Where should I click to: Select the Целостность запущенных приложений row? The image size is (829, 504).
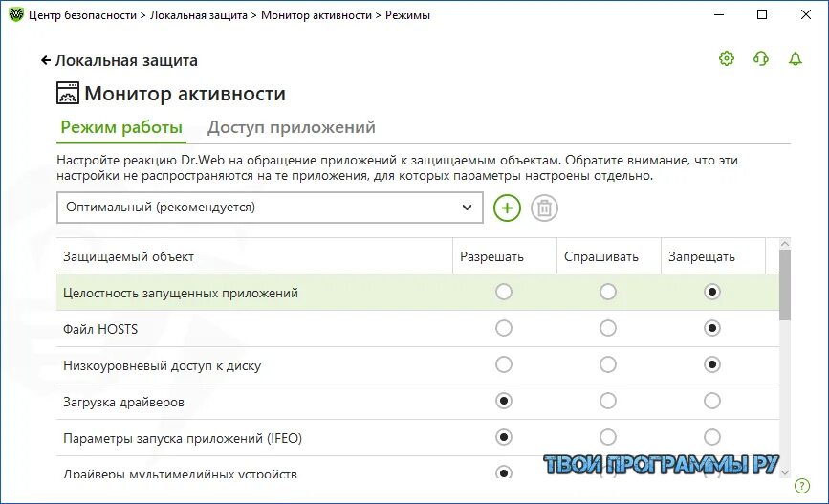click(x=418, y=293)
